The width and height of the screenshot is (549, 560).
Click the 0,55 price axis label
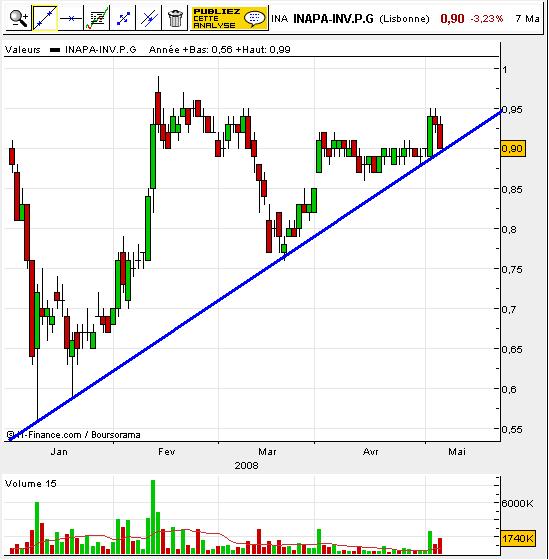[x=512, y=429]
